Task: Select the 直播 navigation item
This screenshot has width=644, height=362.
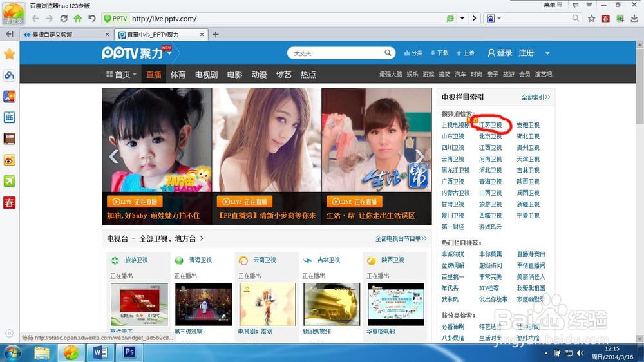Action: (x=154, y=74)
